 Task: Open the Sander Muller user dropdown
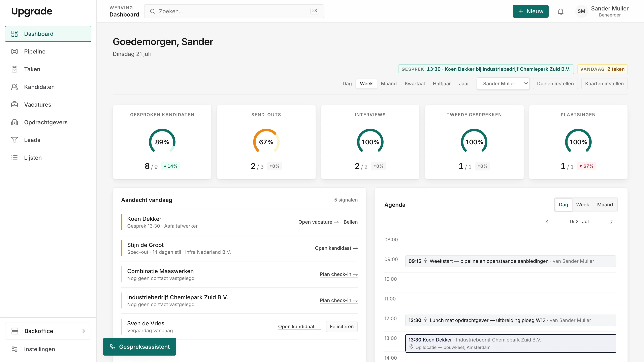(x=503, y=83)
